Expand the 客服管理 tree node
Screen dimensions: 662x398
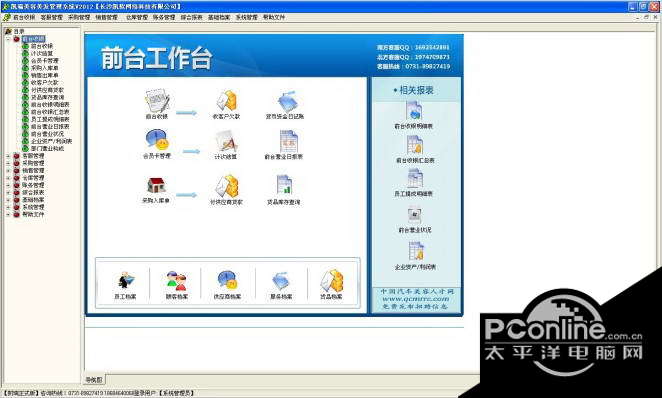8,156
